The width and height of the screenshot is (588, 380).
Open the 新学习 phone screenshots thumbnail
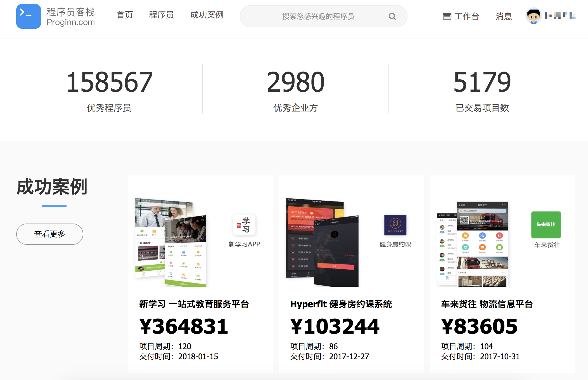[x=171, y=242]
